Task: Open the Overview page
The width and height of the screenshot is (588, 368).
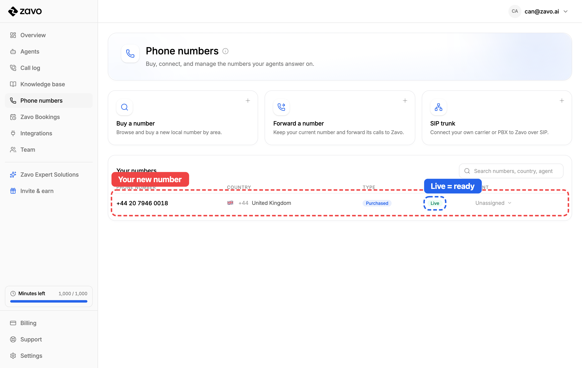Action: coord(49,35)
